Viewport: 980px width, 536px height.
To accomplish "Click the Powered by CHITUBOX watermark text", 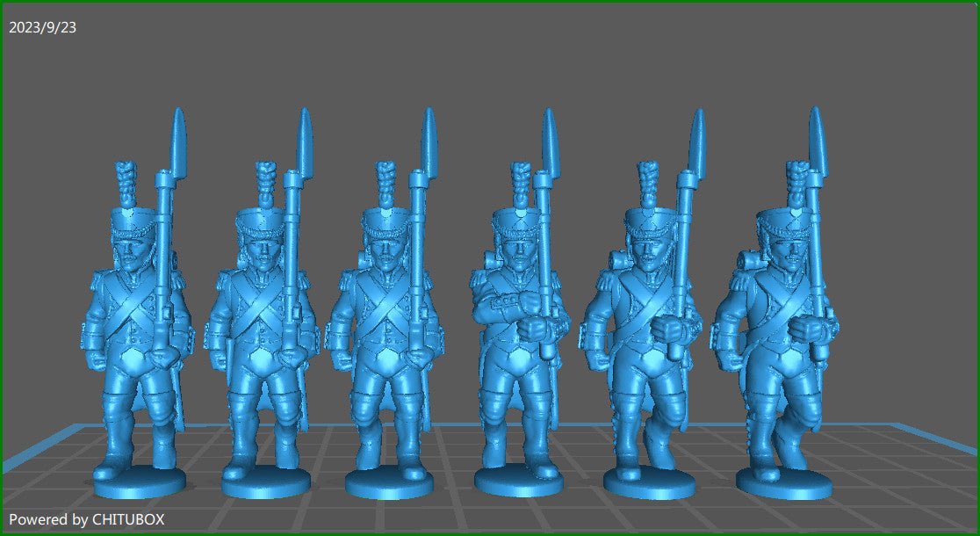I will coord(86,519).
